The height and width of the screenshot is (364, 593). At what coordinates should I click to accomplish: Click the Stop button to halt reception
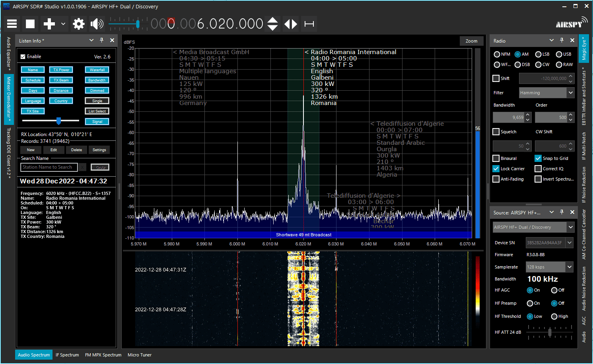(30, 24)
